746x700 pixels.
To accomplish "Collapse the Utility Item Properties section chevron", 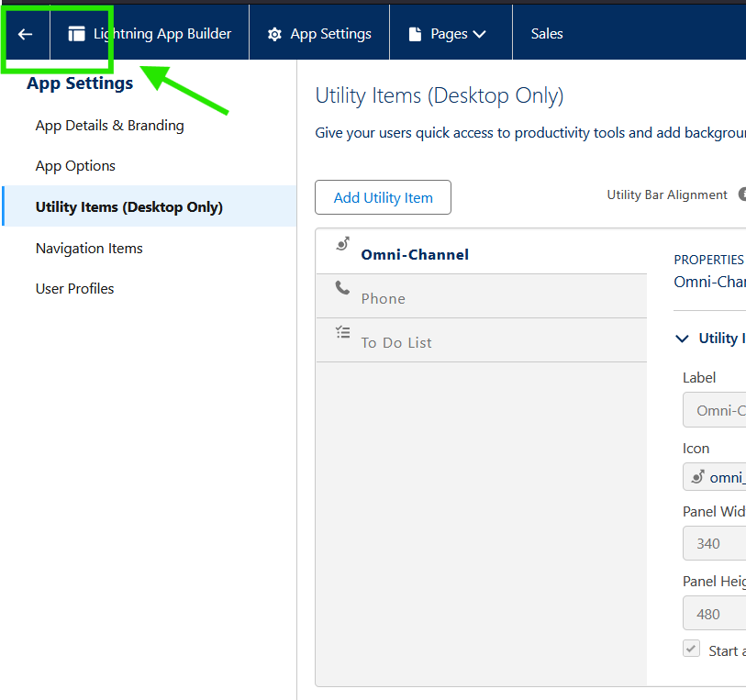I will pyautogui.click(x=682, y=339).
